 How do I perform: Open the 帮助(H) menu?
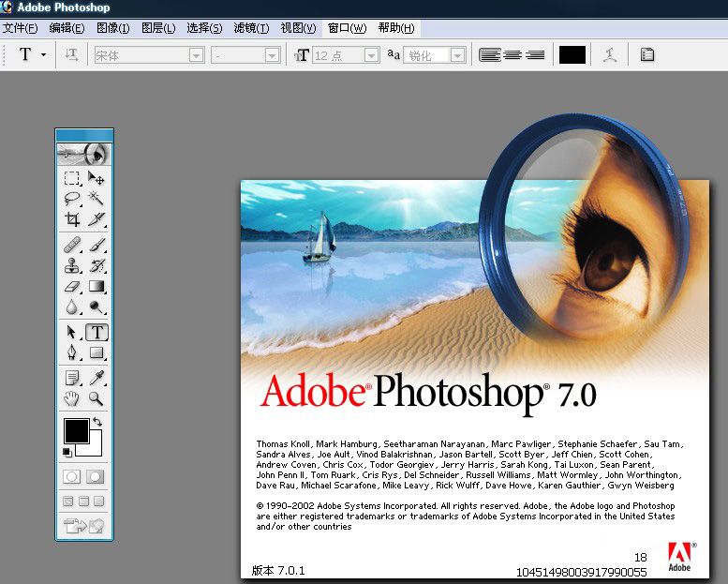(396, 28)
